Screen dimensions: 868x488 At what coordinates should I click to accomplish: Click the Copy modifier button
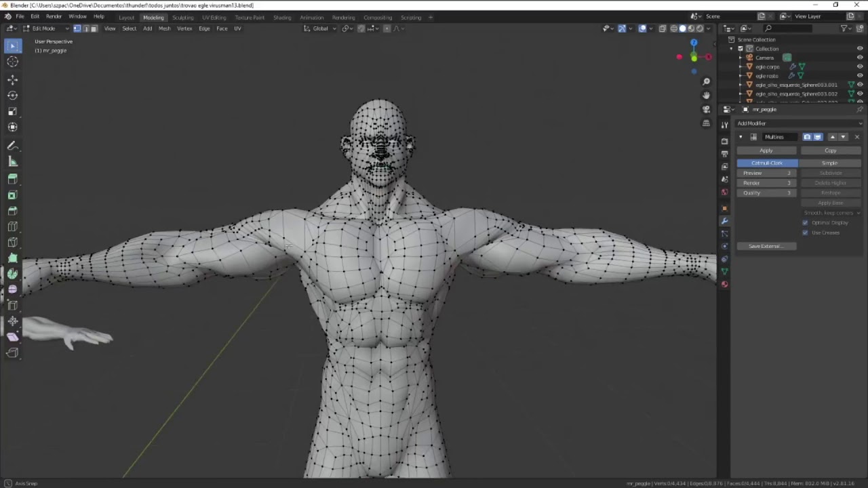point(831,150)
